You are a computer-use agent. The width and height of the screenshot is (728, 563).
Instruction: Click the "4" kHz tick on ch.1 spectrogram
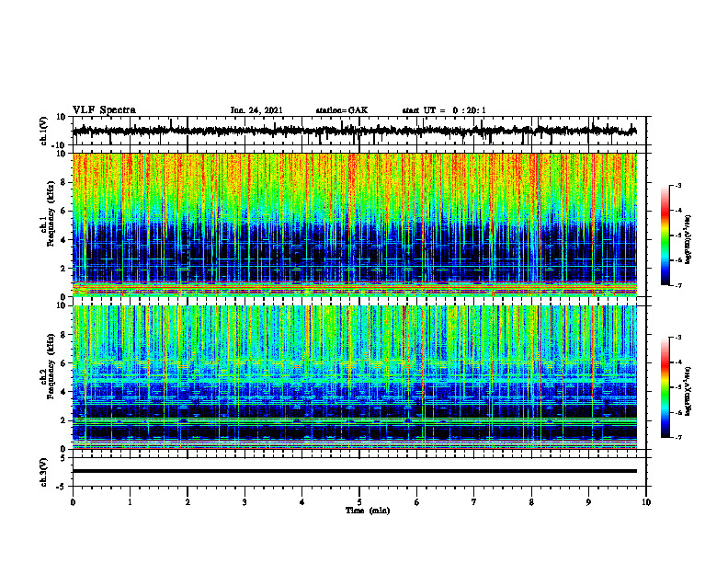(64, 240)
